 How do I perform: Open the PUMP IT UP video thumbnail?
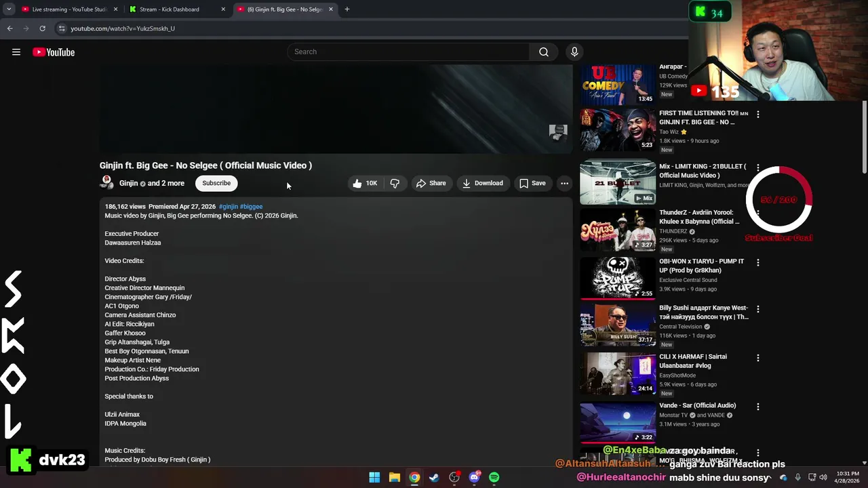click(618, 278)
